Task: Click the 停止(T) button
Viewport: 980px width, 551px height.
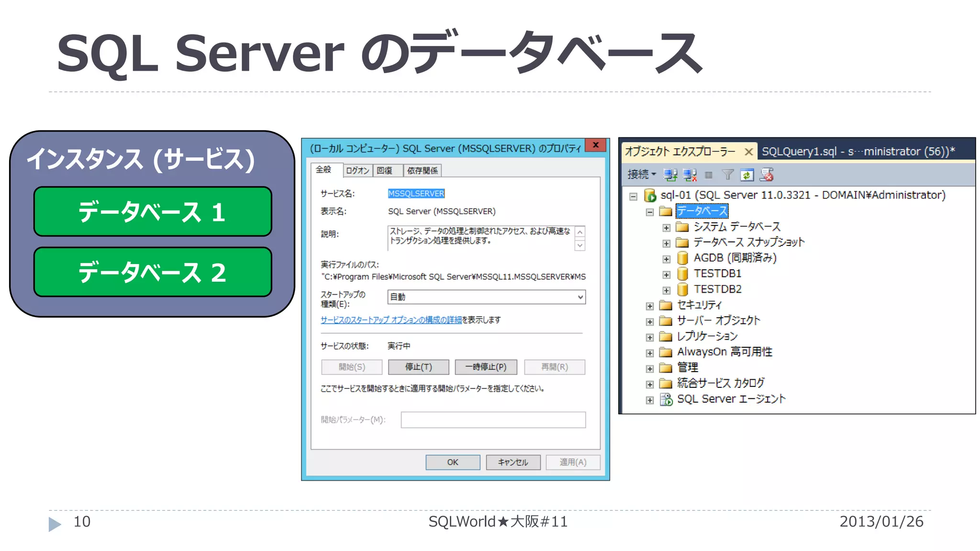Action: 419,367
